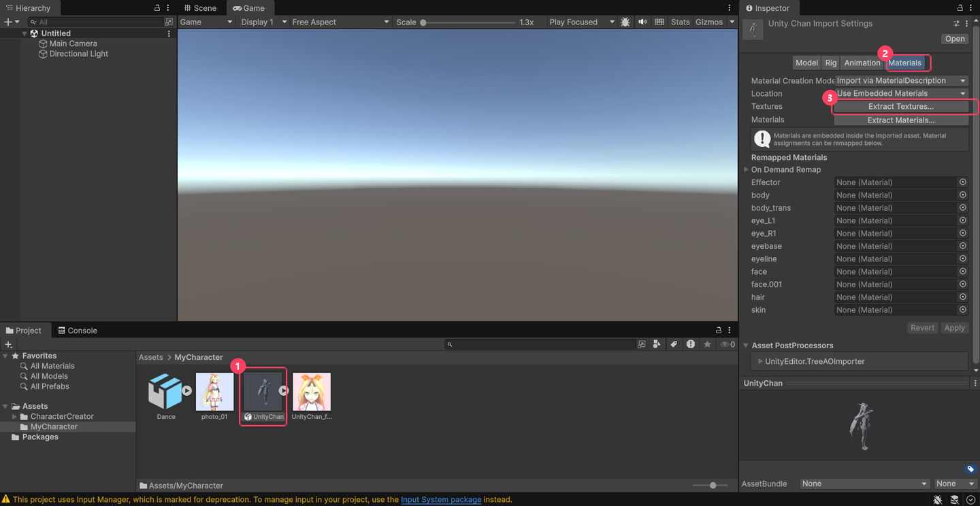This screenshot has width=980, height=506.
Task: Click the Open button in the Inspector
Action: tap(955, 39)
